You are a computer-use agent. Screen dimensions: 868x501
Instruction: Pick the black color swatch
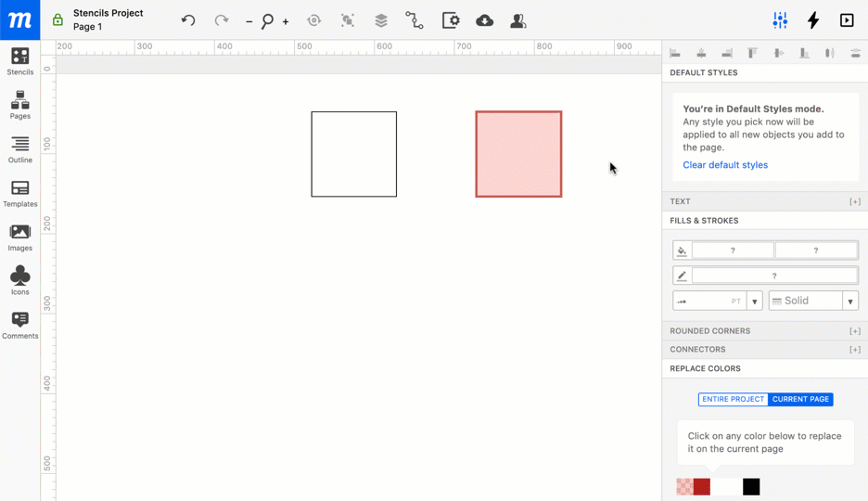[751, 487]
